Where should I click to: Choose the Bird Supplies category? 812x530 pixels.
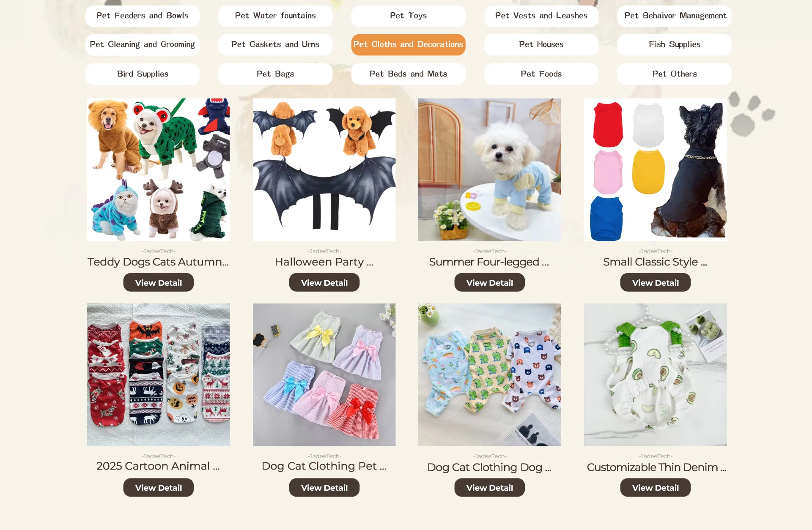coord(142,74)
